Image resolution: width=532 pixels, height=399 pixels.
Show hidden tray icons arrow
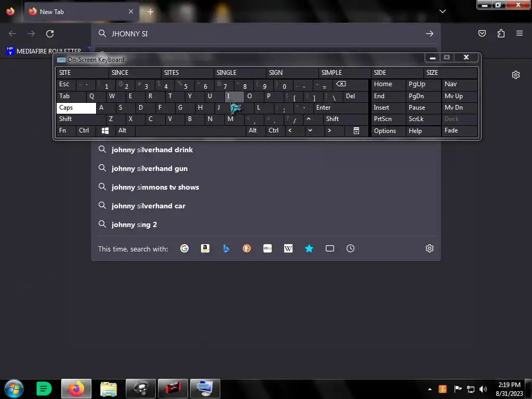pos(430,389)
